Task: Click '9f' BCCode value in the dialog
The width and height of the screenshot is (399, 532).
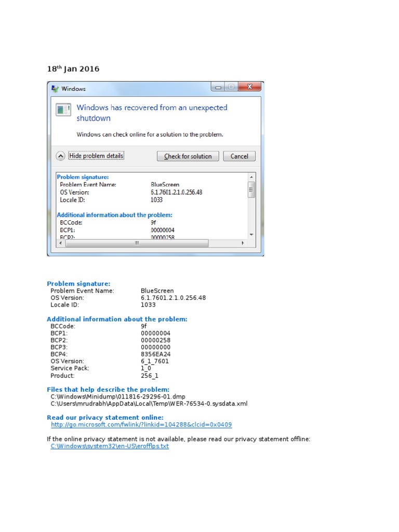Action: click(x=153, y=222)
